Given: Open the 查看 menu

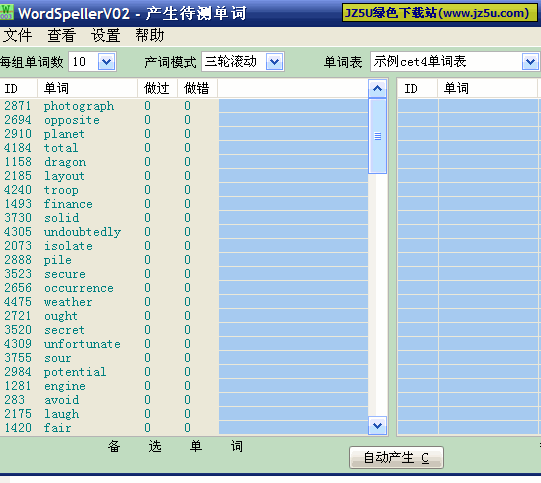Looking at the screenshot, I should pos(61,35).
